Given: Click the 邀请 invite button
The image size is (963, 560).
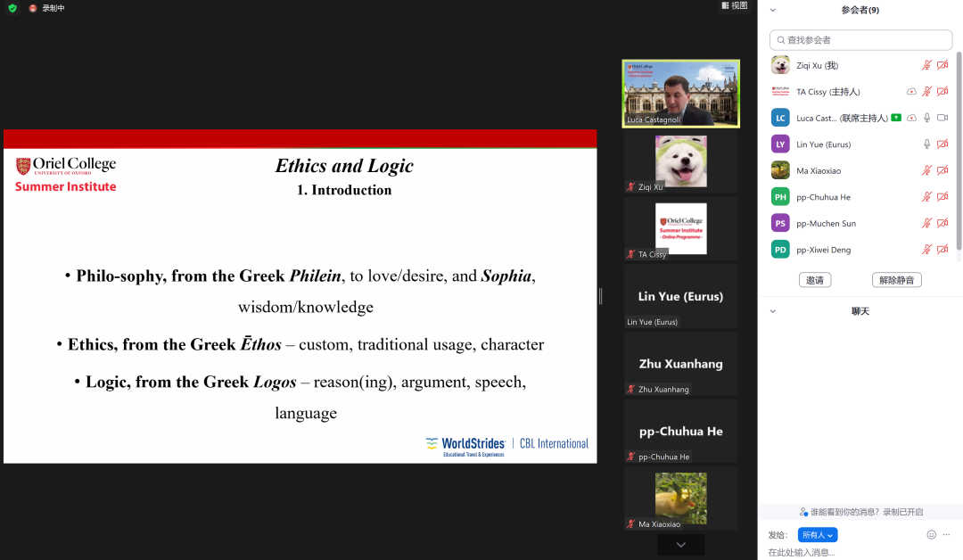Looking at the screenshot, I should [815, 280].
